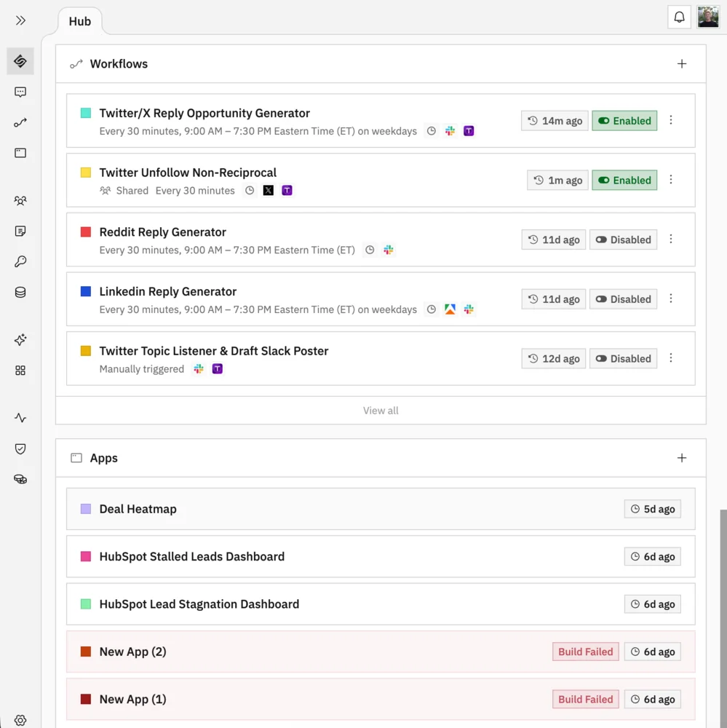Screen dimensions: 727x728
Task: Select the Hub tab
Action: pyautogui.click(x=80, y=21)
